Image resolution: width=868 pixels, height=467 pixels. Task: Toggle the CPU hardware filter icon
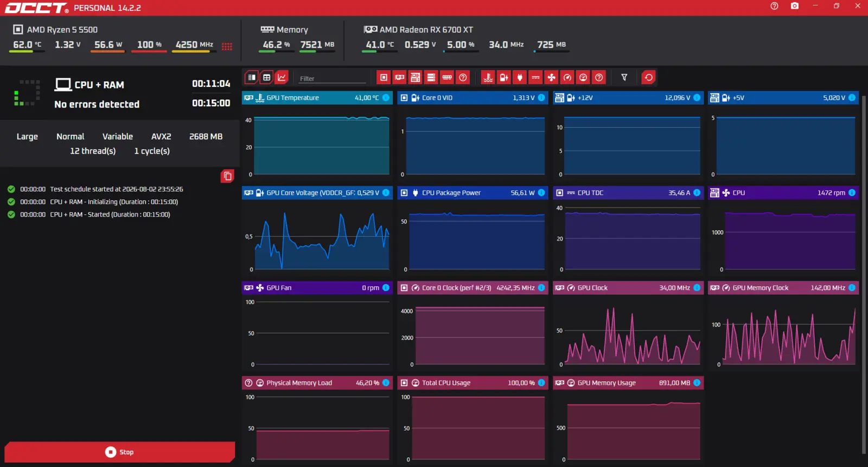384,78
